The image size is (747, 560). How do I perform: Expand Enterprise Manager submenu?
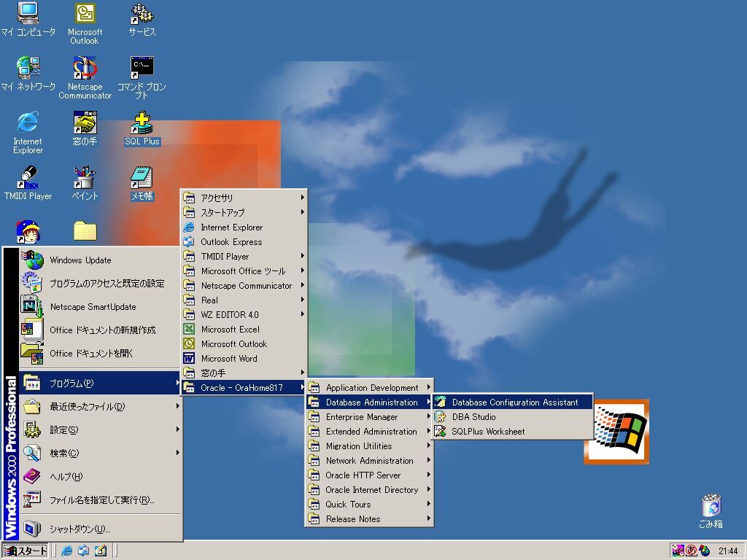point(369,416)
